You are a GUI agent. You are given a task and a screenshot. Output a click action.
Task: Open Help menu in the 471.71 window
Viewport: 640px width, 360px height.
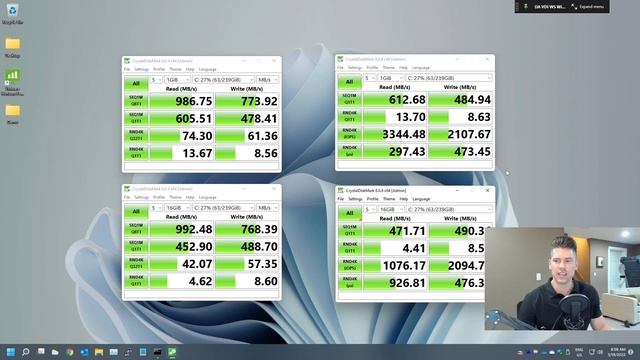coord(404,199)
